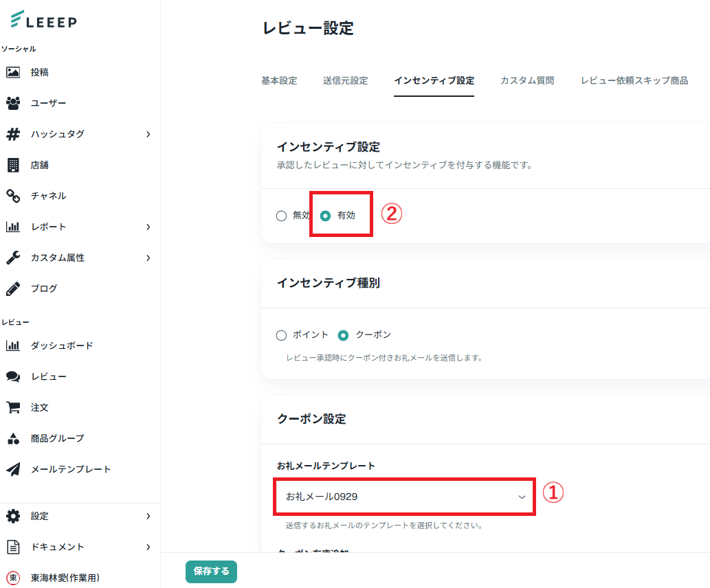The width and height of the screenshot is (710, 588).
Task: Open the カスタム質問 tab
Action: (x=527, y=80)
